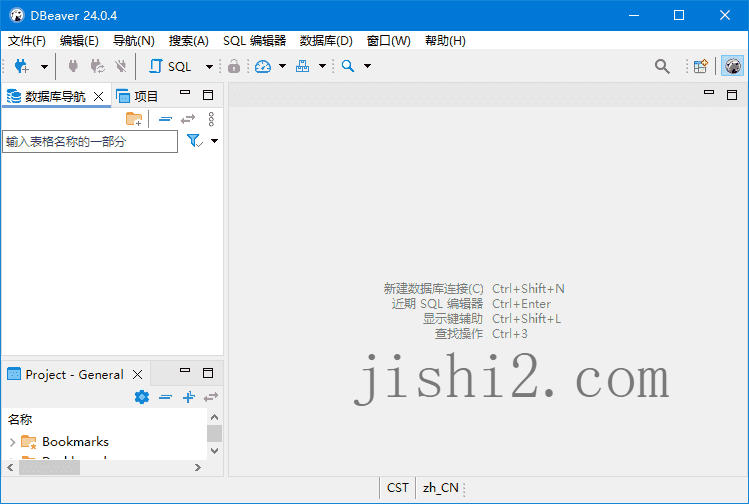This screenshot has height=504, width=749.
Task: Click the 名称 column header
Action: (20, 419)
